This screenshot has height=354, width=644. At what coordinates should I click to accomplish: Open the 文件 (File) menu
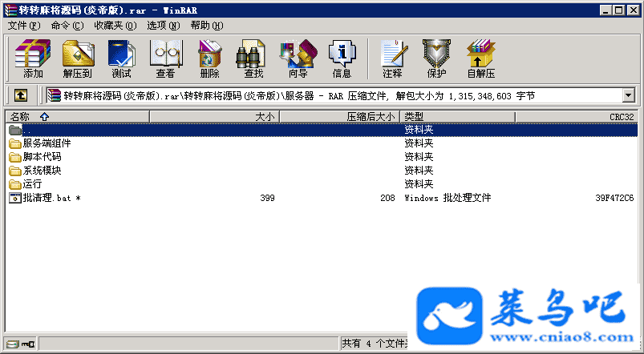[23, 25]
